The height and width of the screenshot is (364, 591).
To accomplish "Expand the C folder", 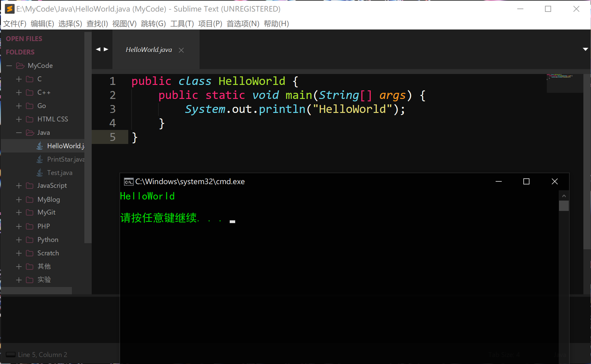I will click(19, 79).
